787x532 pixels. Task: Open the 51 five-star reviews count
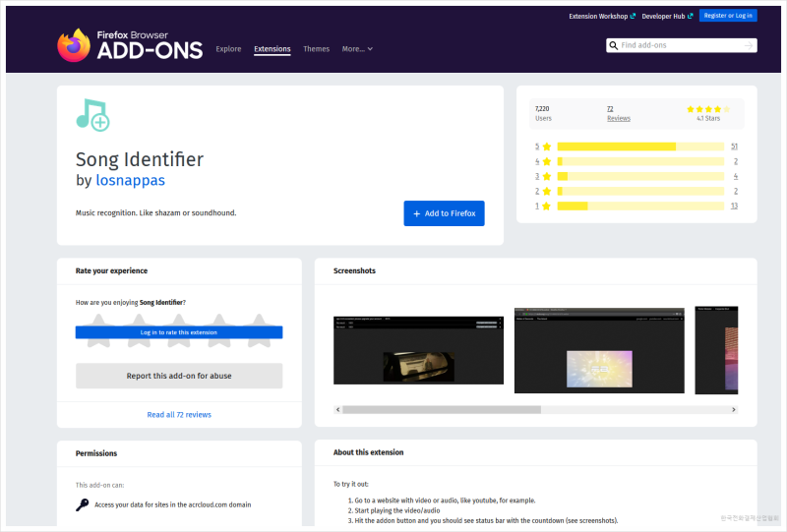[734, 147]
